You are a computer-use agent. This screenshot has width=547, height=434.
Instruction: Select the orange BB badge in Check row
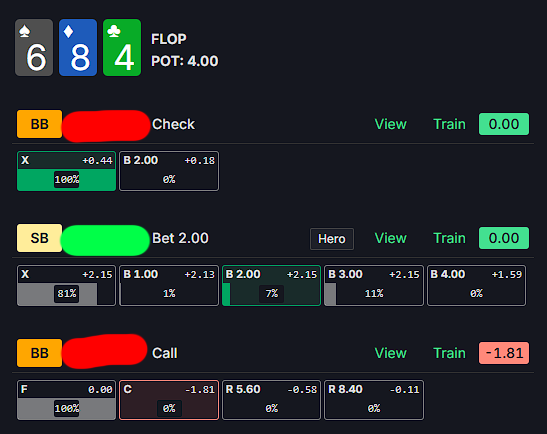(39, 124)
